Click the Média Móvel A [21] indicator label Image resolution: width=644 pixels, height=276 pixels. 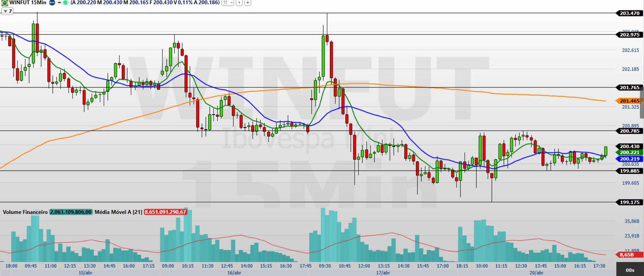click(118, 212)
